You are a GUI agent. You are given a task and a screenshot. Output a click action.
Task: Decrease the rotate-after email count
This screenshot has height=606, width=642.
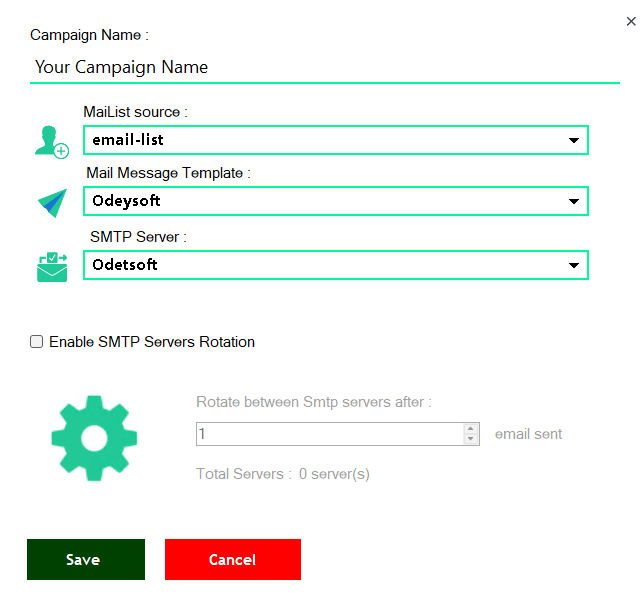click(471, 439)
